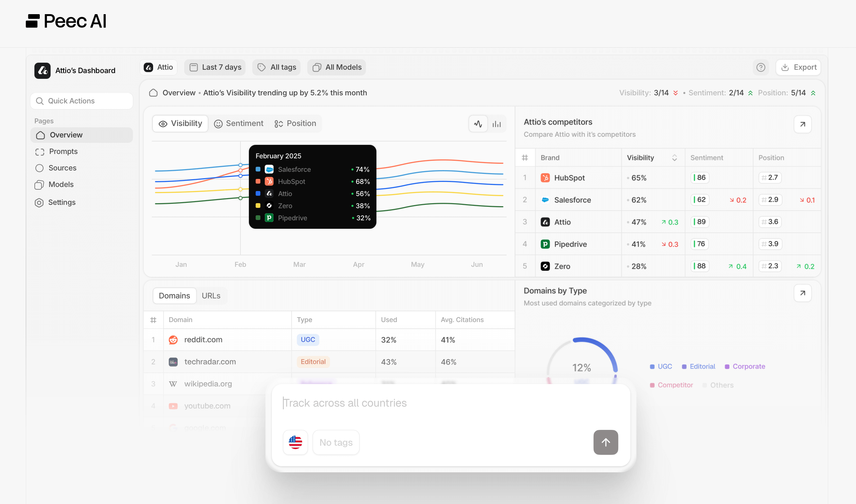The width and height of the screenshot is (856, 504).
Task: Click the Prompts icon in the sidebar
Action: point(40,152)
